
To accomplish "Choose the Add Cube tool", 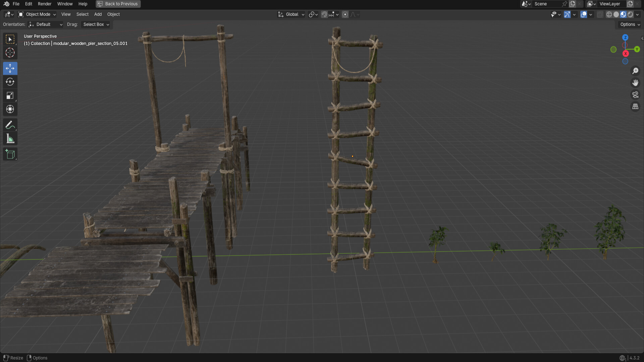I will coord(10,154).
